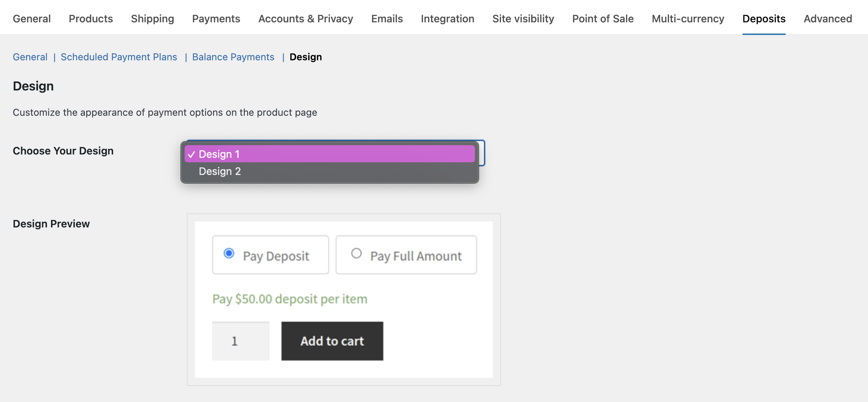868x402 pixels.
Task: Open the Shipping tab
Action: [x=152, y=19]
